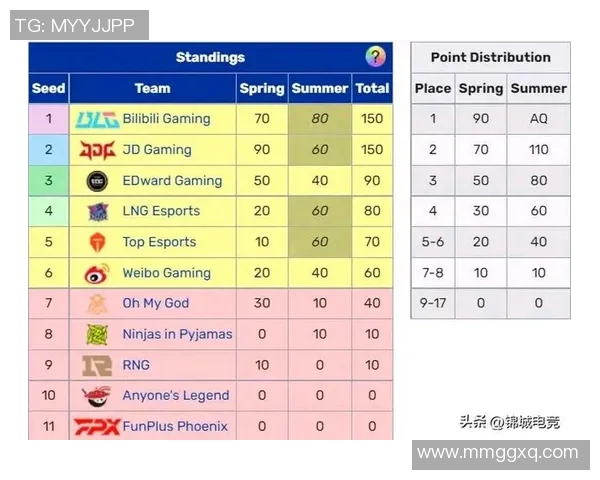Viewport: 600px width, 480px height.
Task: Click the Seed column header
Action: pyautogui.click(x=48, y=88)
